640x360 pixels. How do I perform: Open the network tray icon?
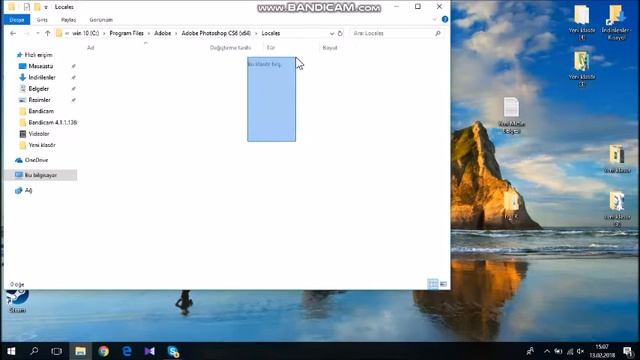pyautogui.click(x=570, y=351)
